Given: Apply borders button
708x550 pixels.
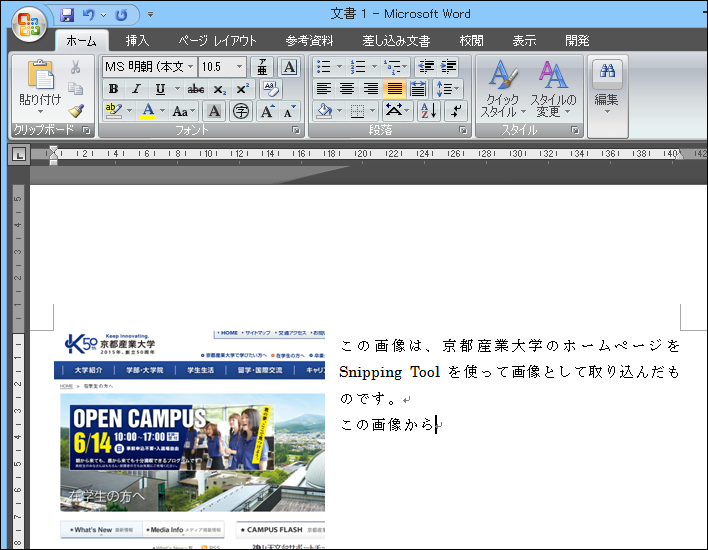Looking at the screenshot, I should (357, 111).
